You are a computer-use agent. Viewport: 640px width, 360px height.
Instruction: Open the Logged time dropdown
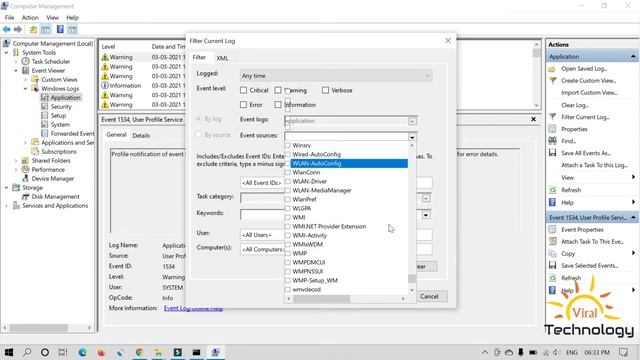(x=336, y=76)
